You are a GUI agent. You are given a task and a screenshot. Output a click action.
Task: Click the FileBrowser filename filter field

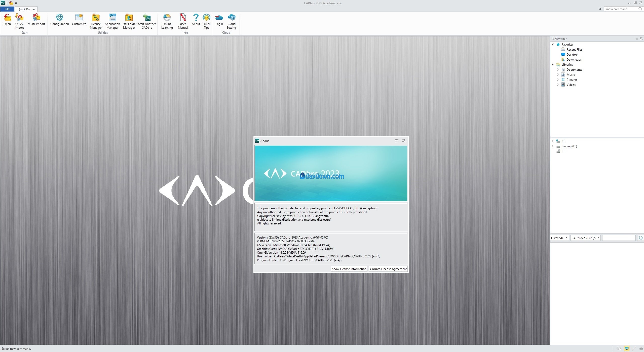619,238
